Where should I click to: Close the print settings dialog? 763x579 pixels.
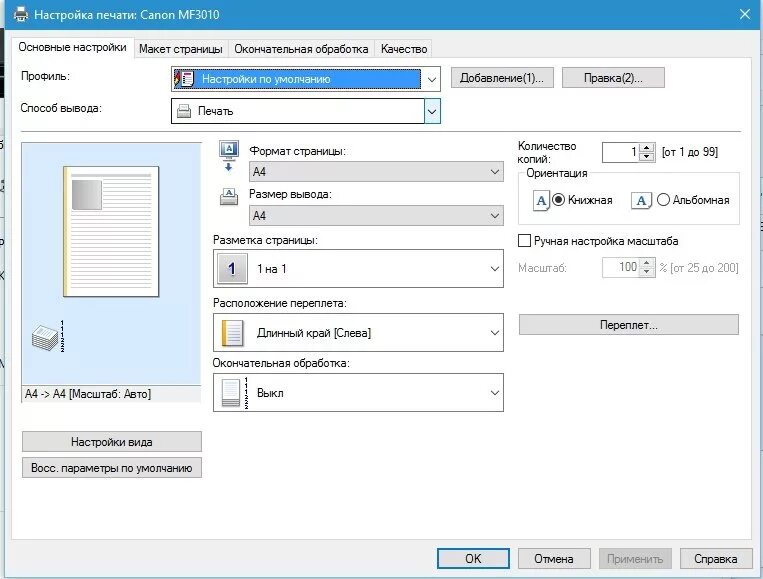pyautogui.click(x=745, y=14)
